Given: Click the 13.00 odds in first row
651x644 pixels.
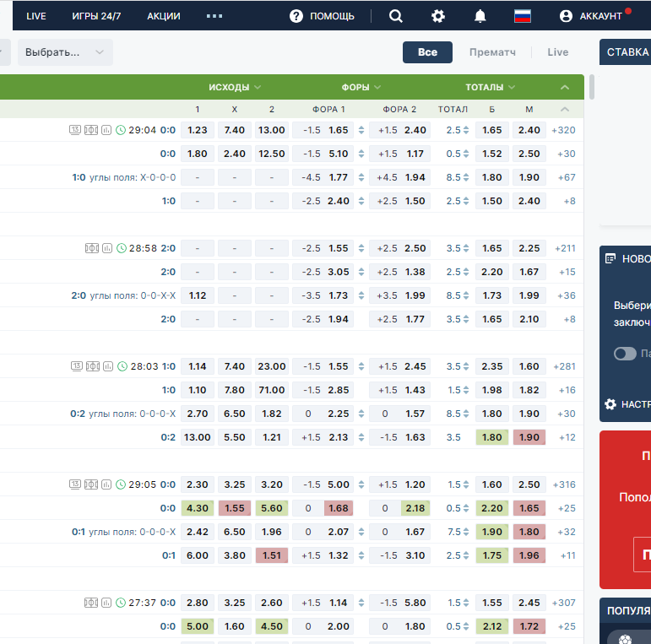Looking at the screenshot, I should pos(272,130).
